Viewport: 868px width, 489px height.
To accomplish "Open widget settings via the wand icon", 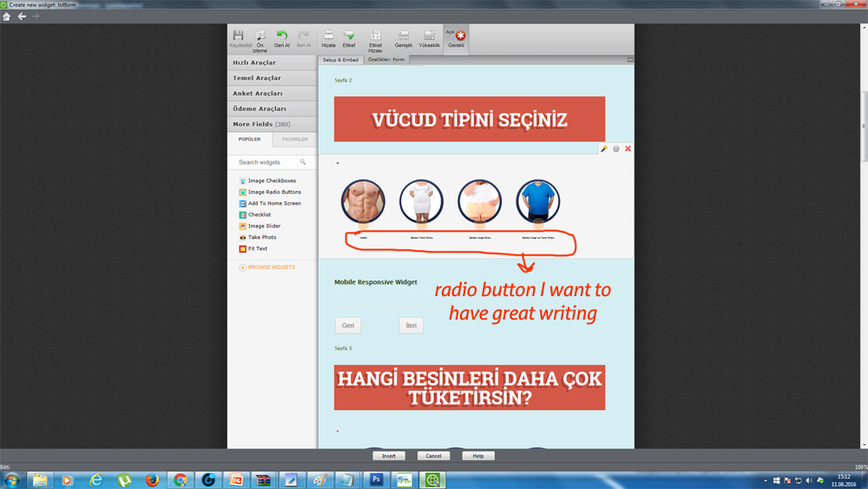I will (x=604, y=149).
